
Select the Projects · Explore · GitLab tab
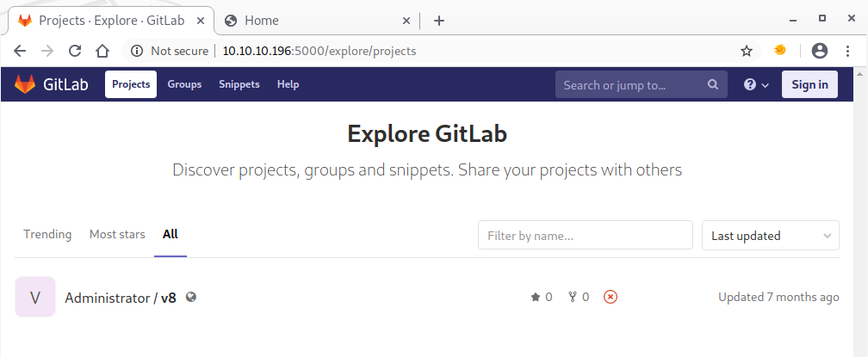point(111,21)
